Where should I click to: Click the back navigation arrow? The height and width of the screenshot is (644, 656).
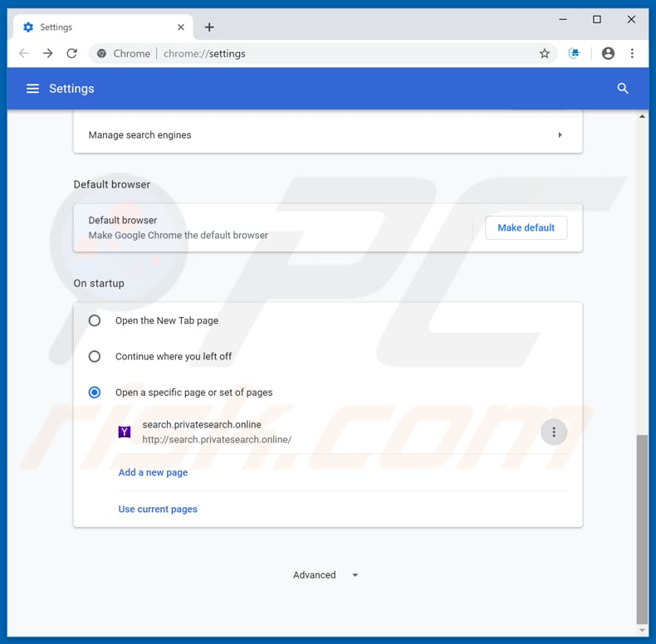pyautogui.click(x=24, y=53)
